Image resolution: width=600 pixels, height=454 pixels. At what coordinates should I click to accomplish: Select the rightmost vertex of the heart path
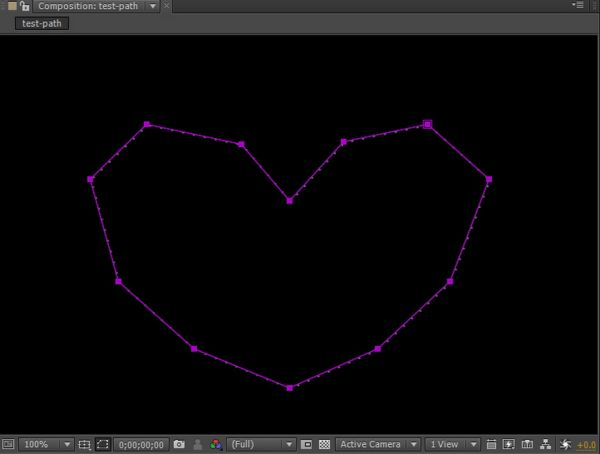click(489, 179)
